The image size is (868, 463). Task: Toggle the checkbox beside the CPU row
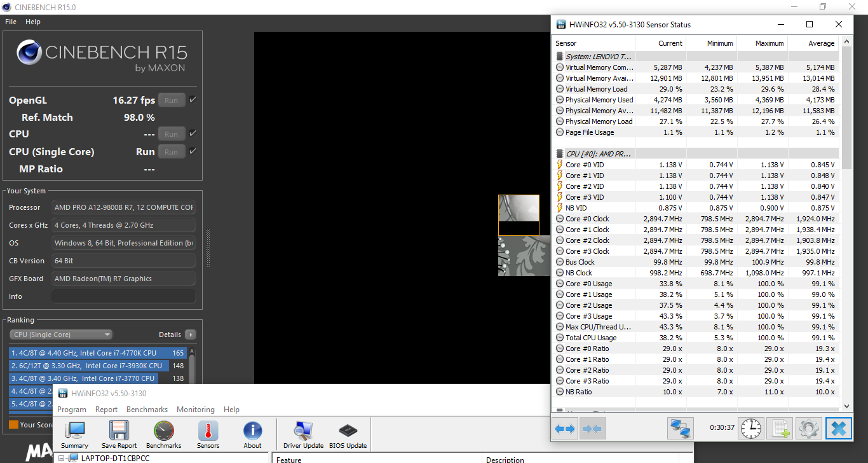pyautogui.click(x=193, y=134)
